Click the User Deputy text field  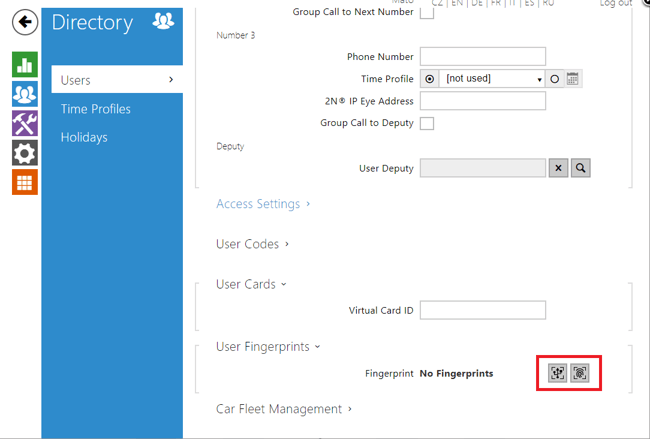(483, 168)
